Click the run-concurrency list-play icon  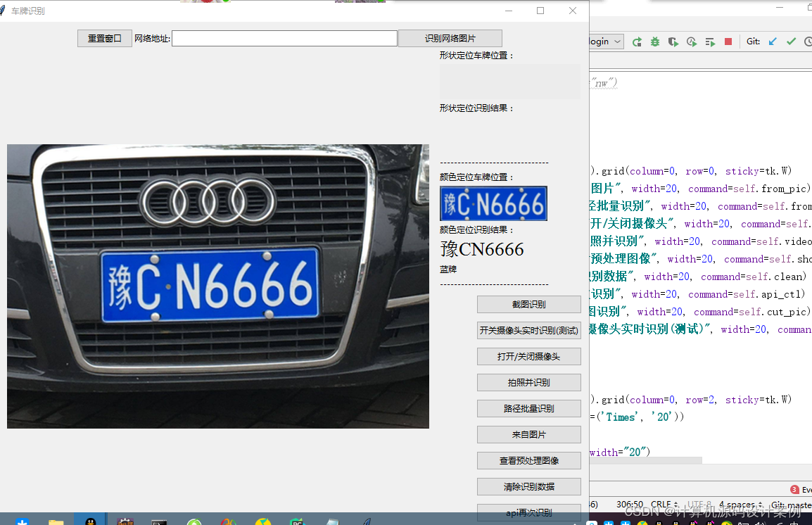710,42
